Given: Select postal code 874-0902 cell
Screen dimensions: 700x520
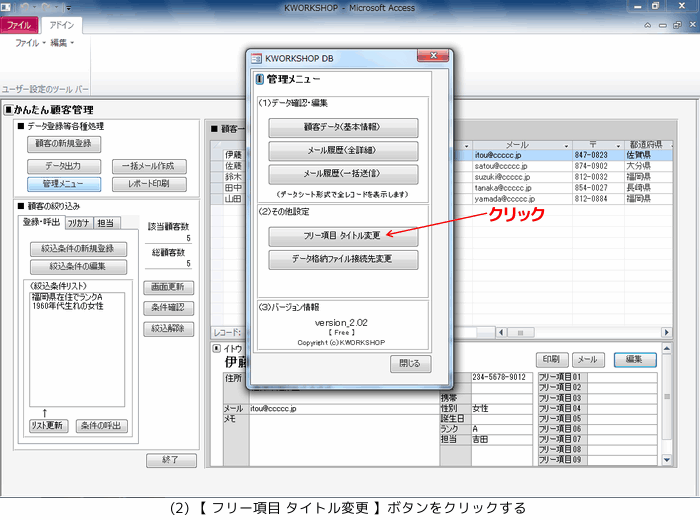Looking at the screenshot, I should [x=598, y=166].
